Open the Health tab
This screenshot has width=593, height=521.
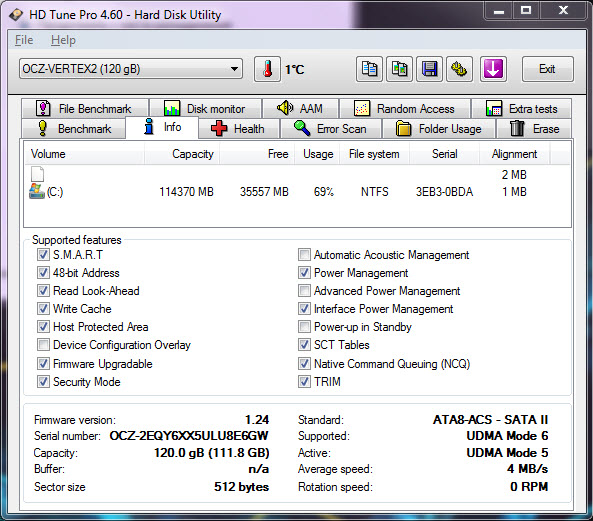[x=239, y=129]
